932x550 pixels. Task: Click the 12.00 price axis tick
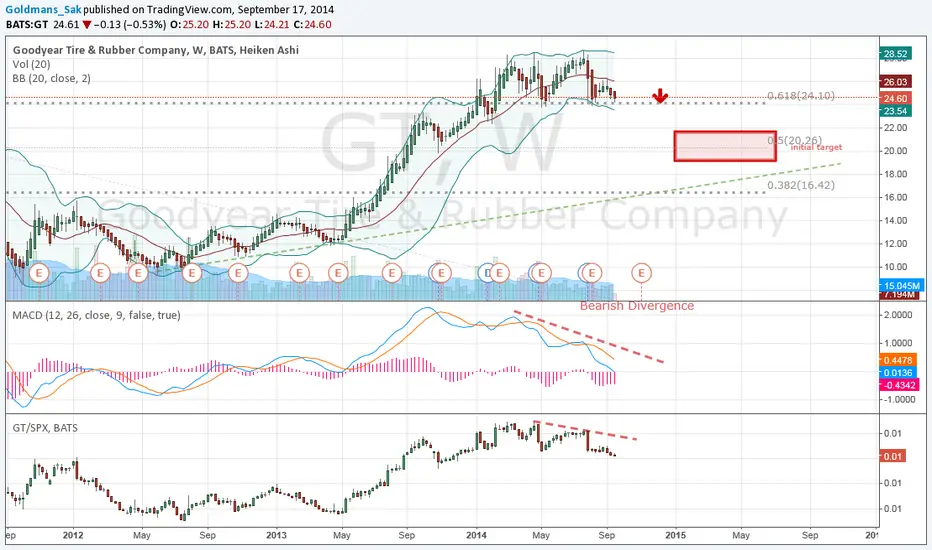pos(895,244)
